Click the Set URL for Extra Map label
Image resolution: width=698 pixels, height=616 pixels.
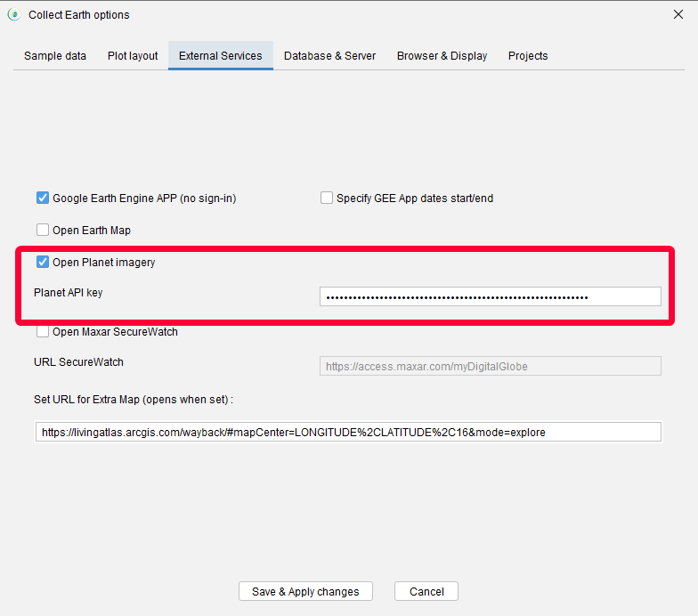tap(133, 400)
